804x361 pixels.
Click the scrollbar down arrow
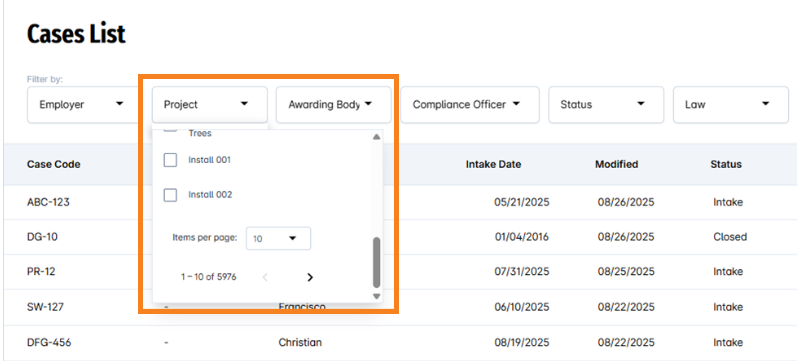(376, 296)
